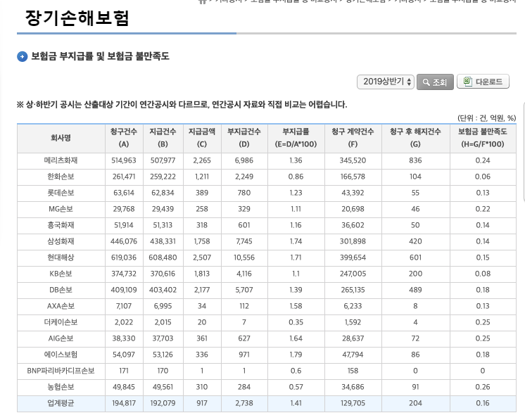Click 롯데손보 contract count 43,392

[353, 193]
